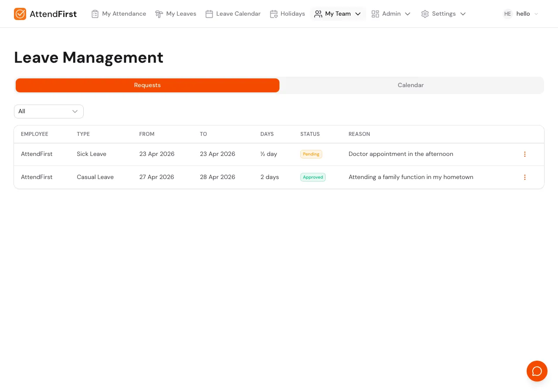This screenshot has width=558, height=392.
Task: Click the Settings gear icon
Action: pos(425,14)
